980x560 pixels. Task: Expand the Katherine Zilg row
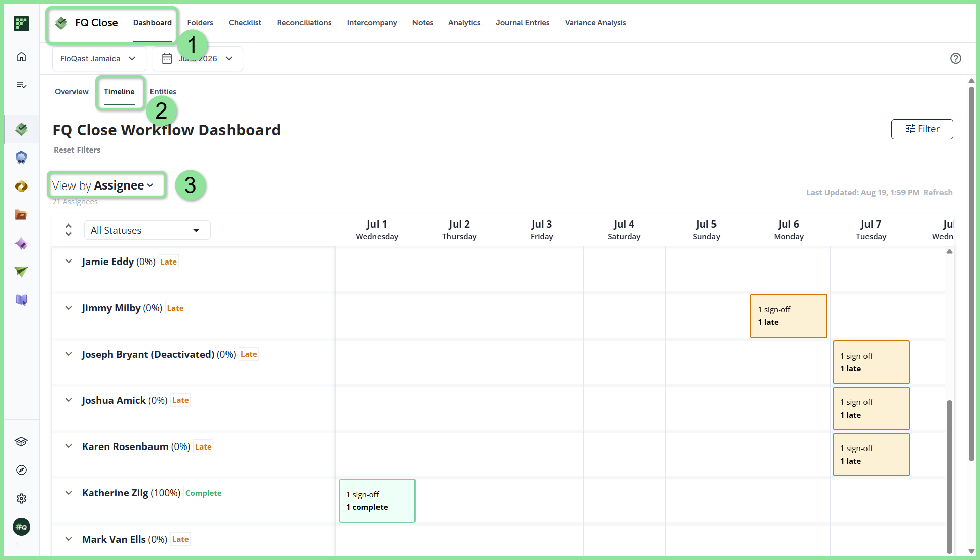click(x=69, y=493)
